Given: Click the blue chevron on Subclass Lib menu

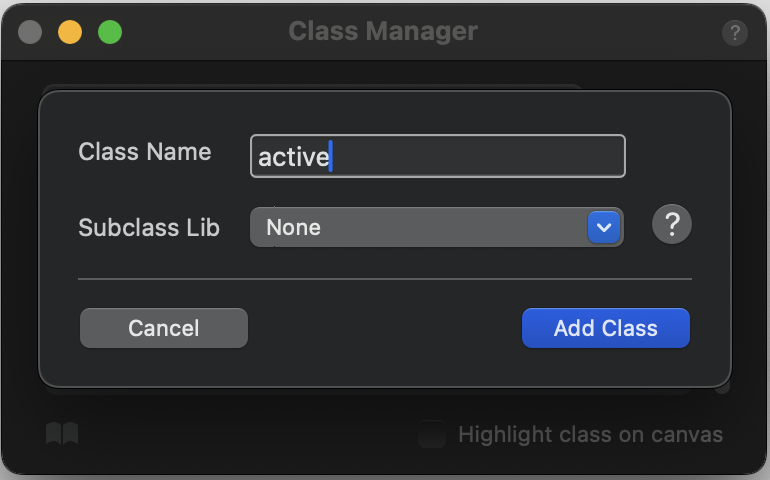Looking at the screenshot, I should coord(603,227).
